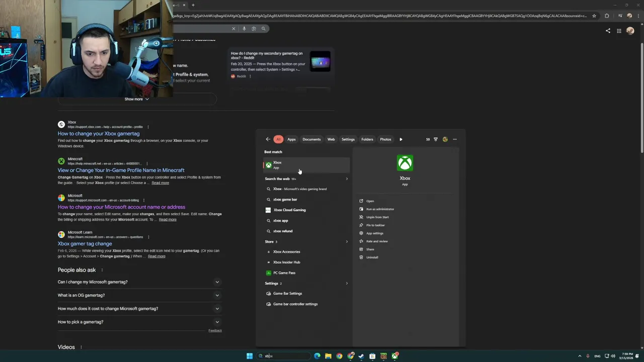The image size is (644, 362).
Task: Open File Explorer from the taskbar
Action: (x=328, y=356)
